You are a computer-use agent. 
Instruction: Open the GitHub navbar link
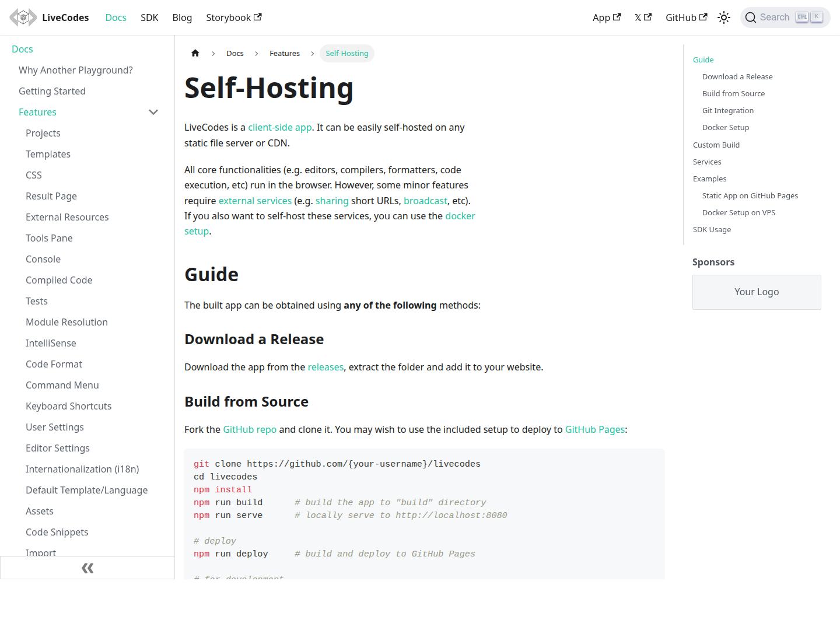687,17
